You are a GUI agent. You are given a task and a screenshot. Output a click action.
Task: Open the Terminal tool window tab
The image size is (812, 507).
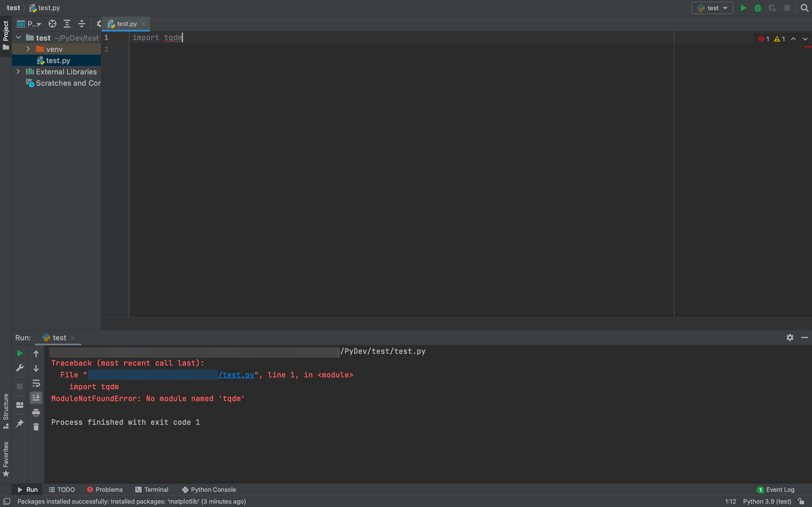[x=152, y=490]
